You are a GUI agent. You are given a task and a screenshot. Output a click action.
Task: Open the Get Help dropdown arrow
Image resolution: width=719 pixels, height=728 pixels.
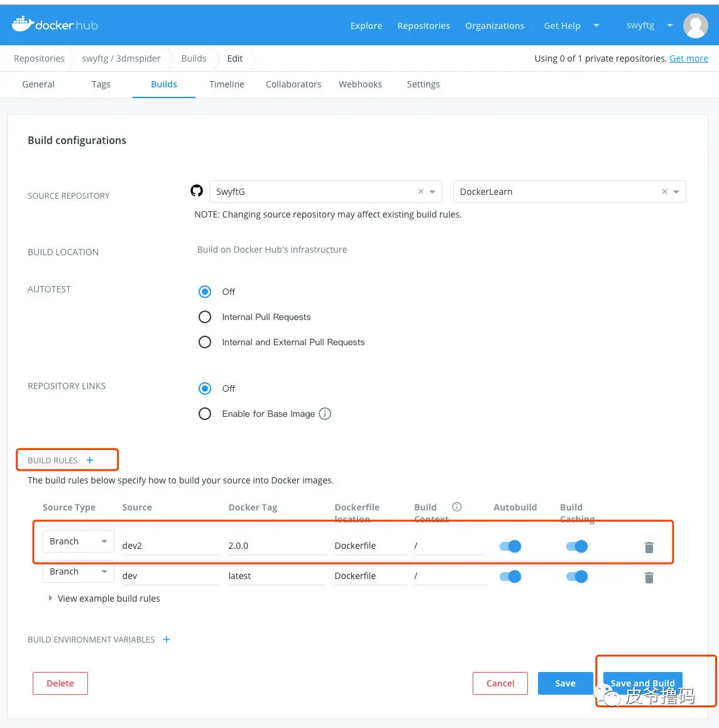tap(596, 26)
